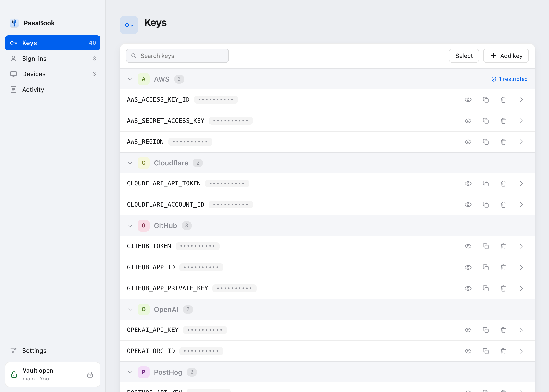Open Settings from the sidebar
The image size is (549, 392).
tap(53, 351)
